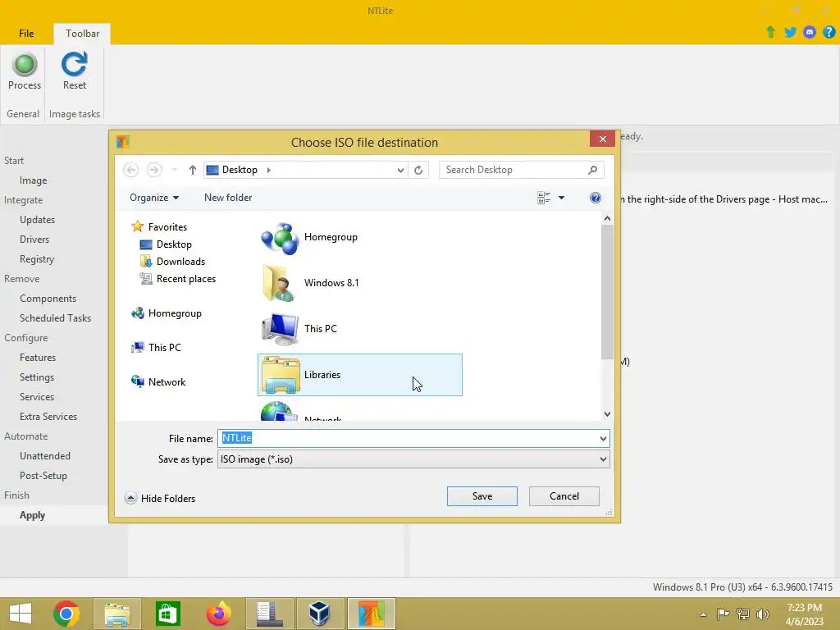Image resolution: width=840 pixels, height=630 pixels.
Task: Open the Extra Services page
Action: point(48,417)
